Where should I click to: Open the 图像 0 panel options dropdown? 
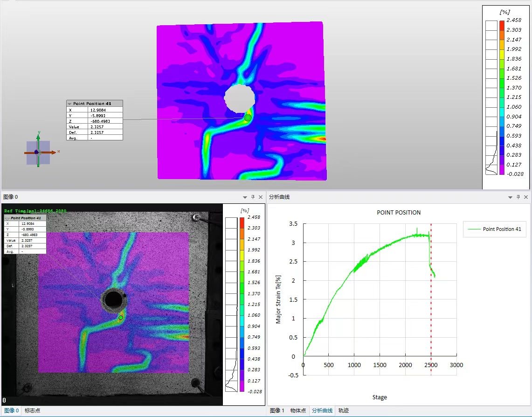[245, 197]
